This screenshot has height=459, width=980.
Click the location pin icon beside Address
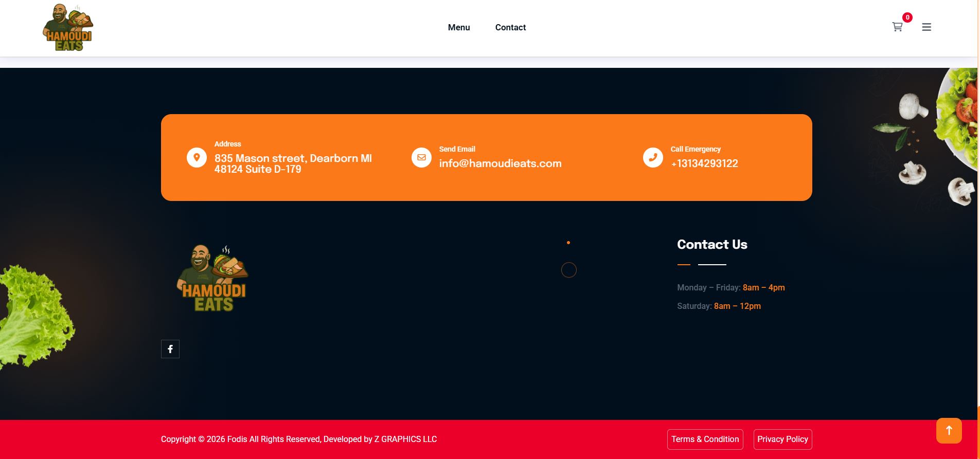[x=197, y=157]
